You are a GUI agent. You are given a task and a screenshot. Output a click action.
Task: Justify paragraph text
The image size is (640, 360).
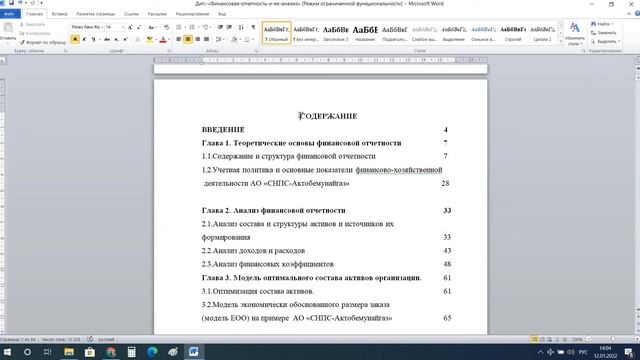point(207,39)
